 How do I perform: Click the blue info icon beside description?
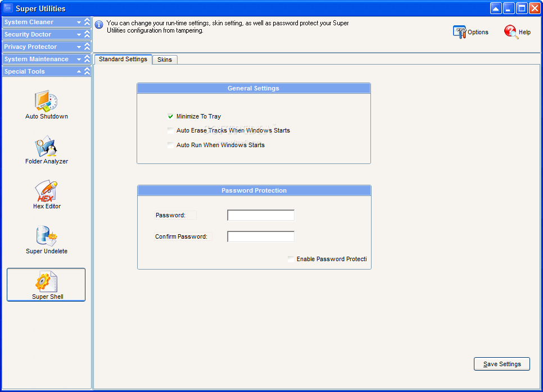point(99,25)
